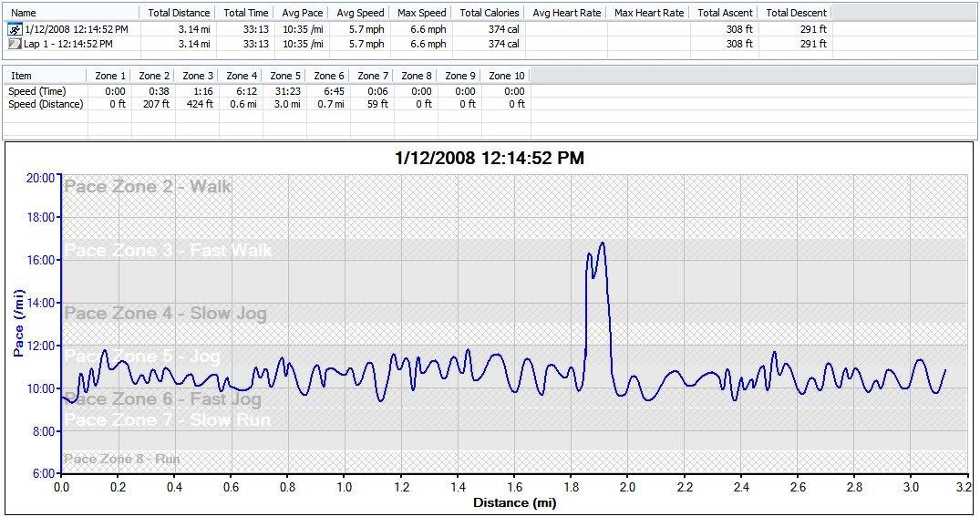Click the Distance (mi) horizontal axis label
980x517 pixels.
[x=513, y=502]
